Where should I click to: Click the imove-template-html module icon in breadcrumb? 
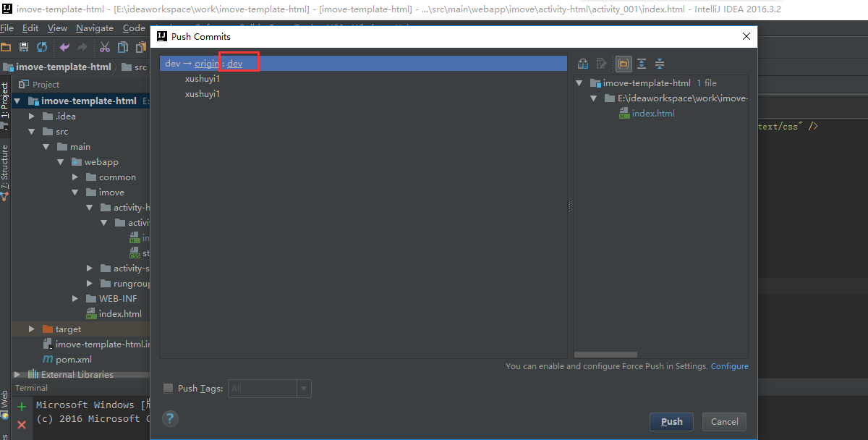[x=9, y=67]
